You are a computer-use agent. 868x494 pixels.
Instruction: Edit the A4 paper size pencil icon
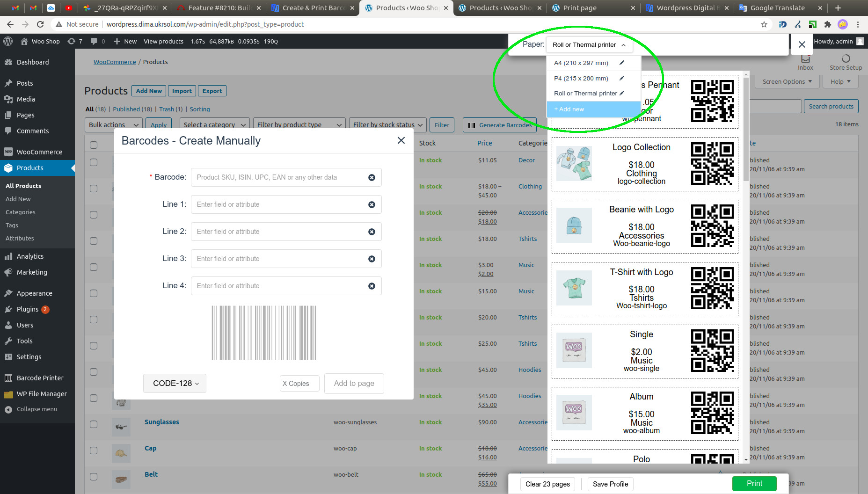pyautogui.click(x=622, y=63)
